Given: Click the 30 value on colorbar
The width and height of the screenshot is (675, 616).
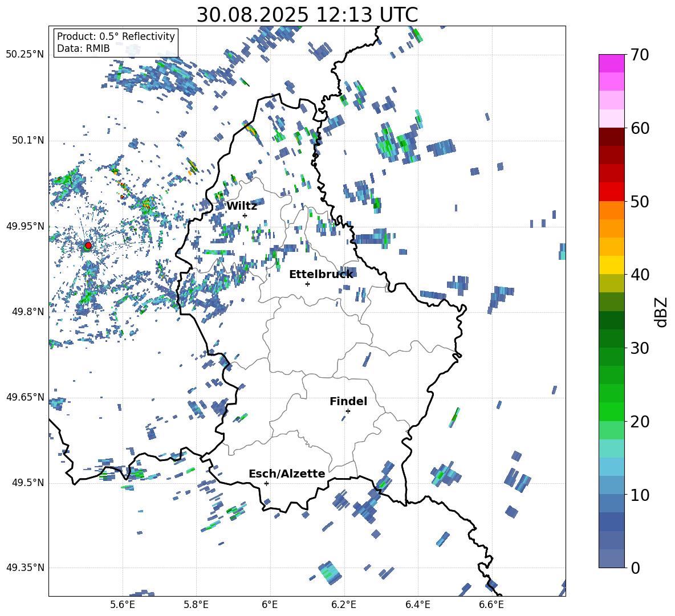Looking at the screenshot, I should pos(640,348).
